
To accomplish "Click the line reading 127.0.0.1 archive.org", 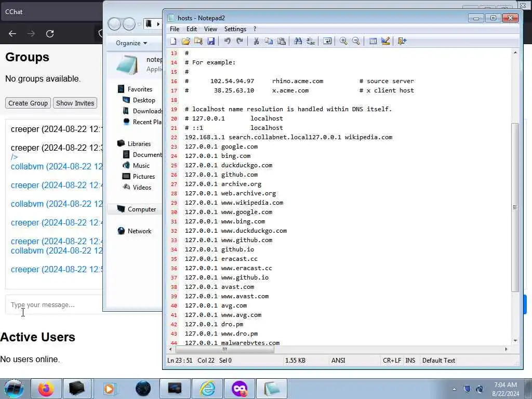I will [x=223, y=184].
